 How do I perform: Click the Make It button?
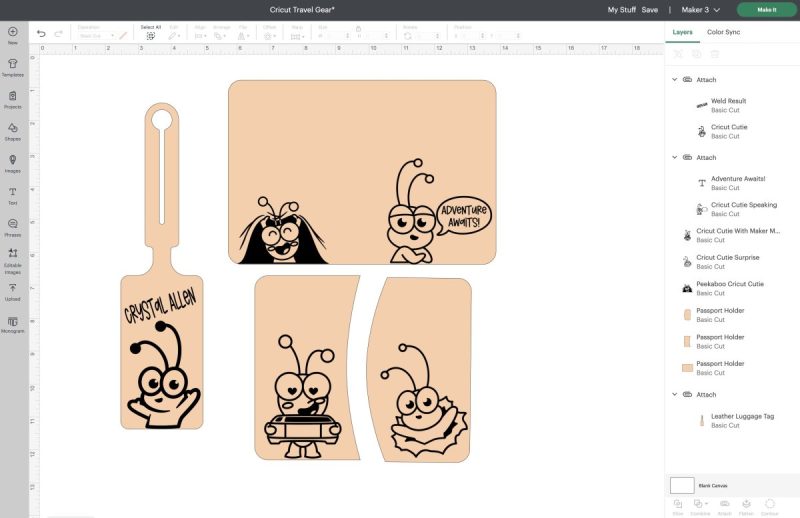(766, 10)
